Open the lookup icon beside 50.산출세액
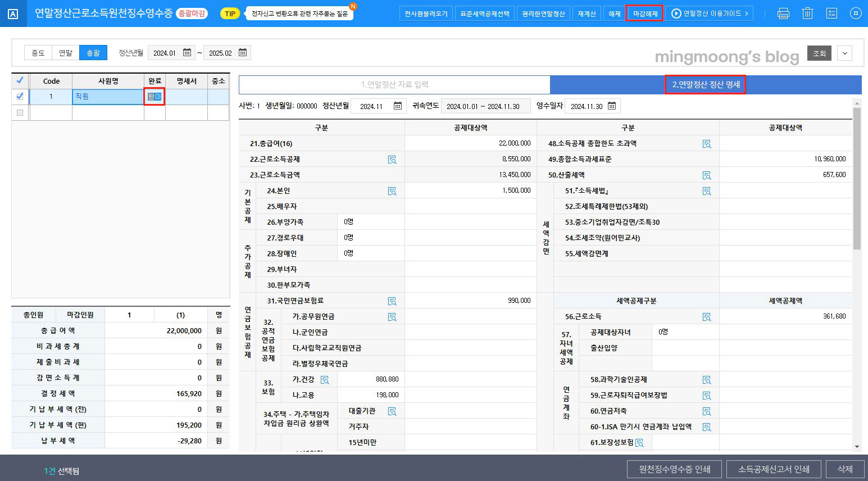This screenshot has width=868, height=481. [707, 174]
